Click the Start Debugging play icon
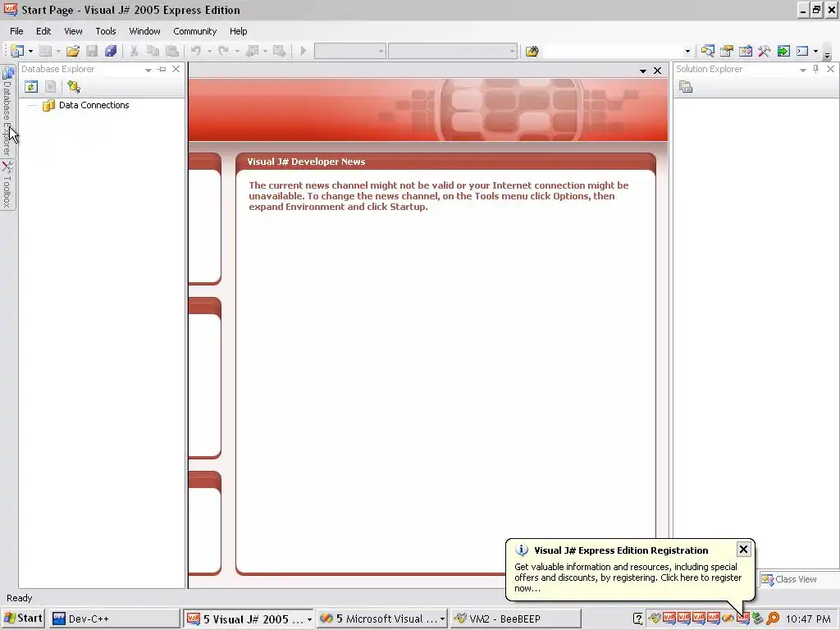This screenshot has height=630, width=840. pyautogui.click(x=303, y=51)
